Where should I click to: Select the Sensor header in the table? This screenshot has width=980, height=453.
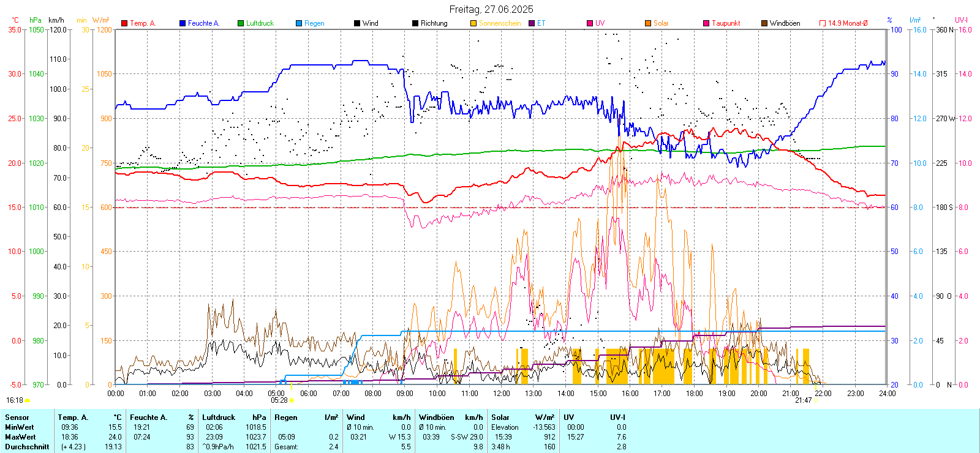tap(17, 417)
